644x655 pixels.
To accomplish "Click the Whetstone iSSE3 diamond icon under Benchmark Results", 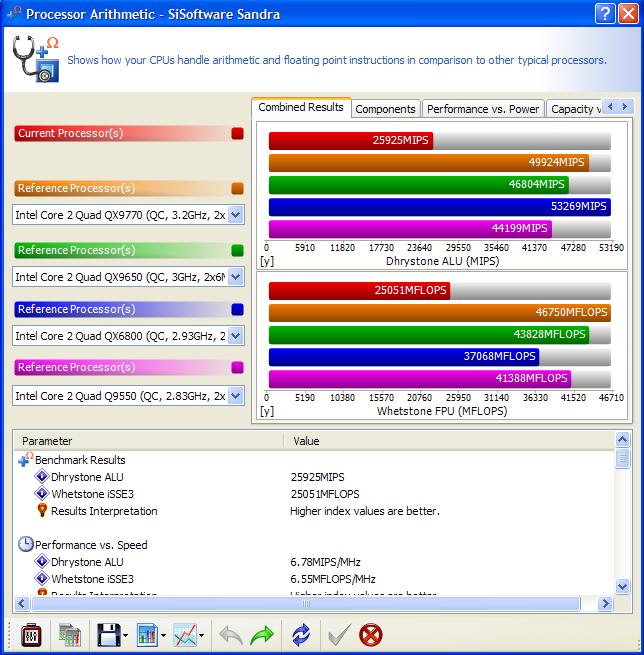I will (42, 493).
